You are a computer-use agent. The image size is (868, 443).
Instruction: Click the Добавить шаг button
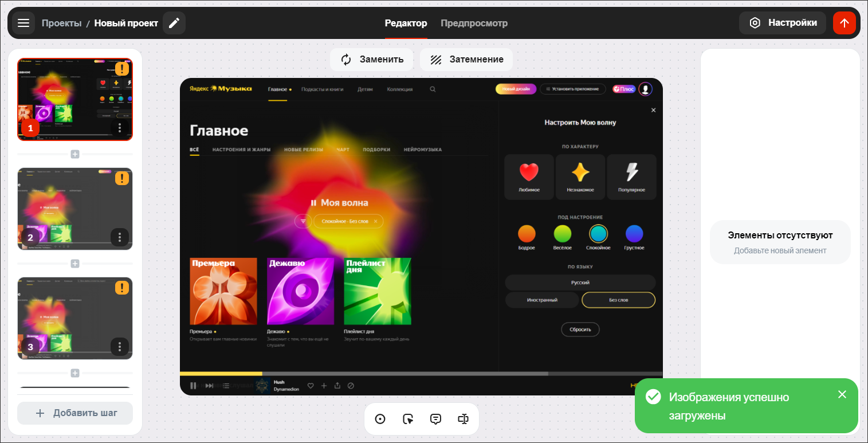tap(75, 413)
